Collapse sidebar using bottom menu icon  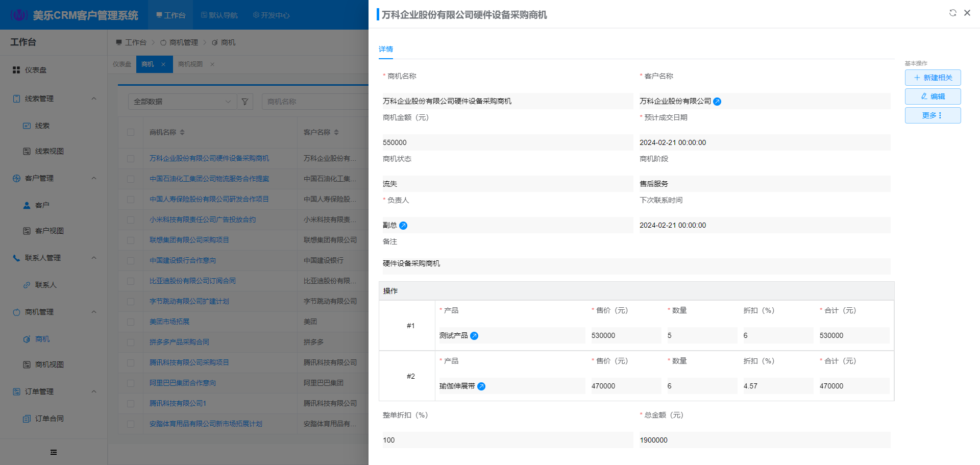tap(54, 452)
